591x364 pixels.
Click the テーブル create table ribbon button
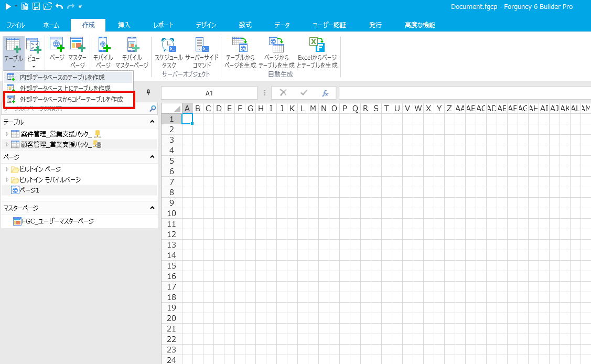pos(14,52)
